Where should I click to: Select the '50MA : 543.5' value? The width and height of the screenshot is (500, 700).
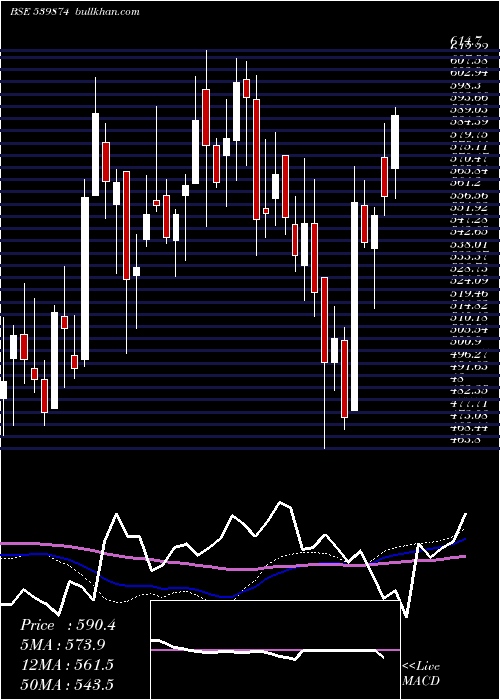tap(66, 684)
